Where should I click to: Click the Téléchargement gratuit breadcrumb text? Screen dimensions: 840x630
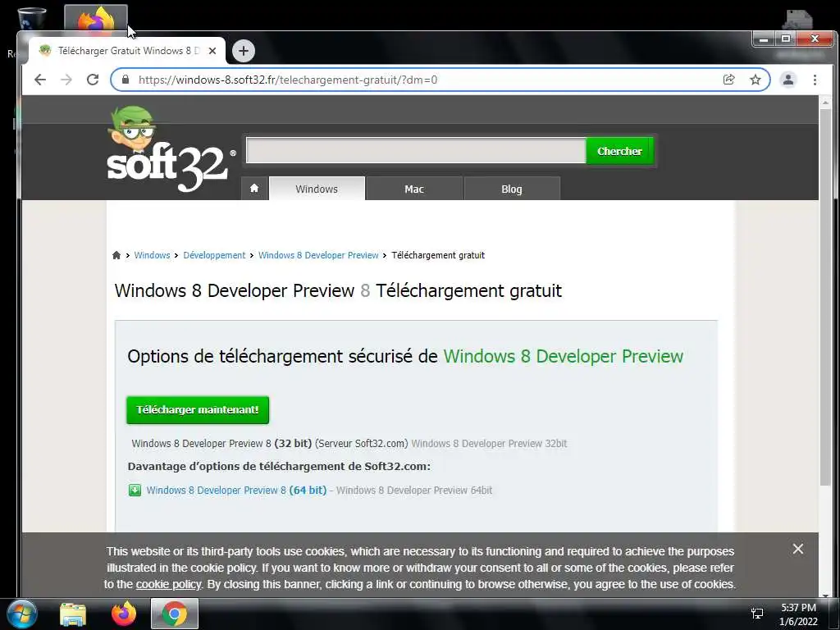438,255
